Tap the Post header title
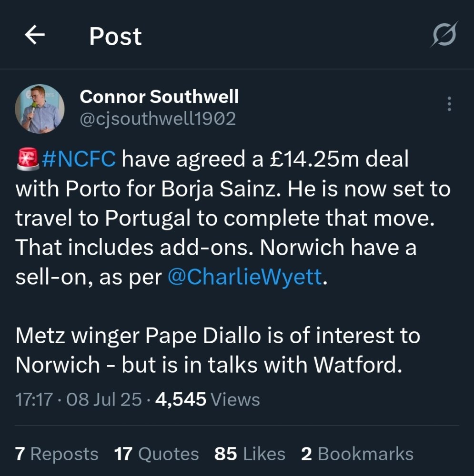The image size is (474, 476). click(x=115, y=36)
